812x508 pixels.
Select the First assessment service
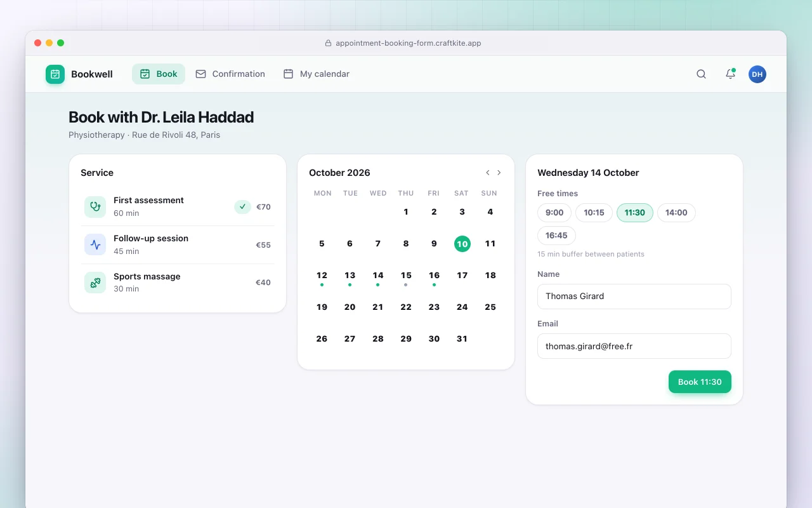click(x=178, y=206)
